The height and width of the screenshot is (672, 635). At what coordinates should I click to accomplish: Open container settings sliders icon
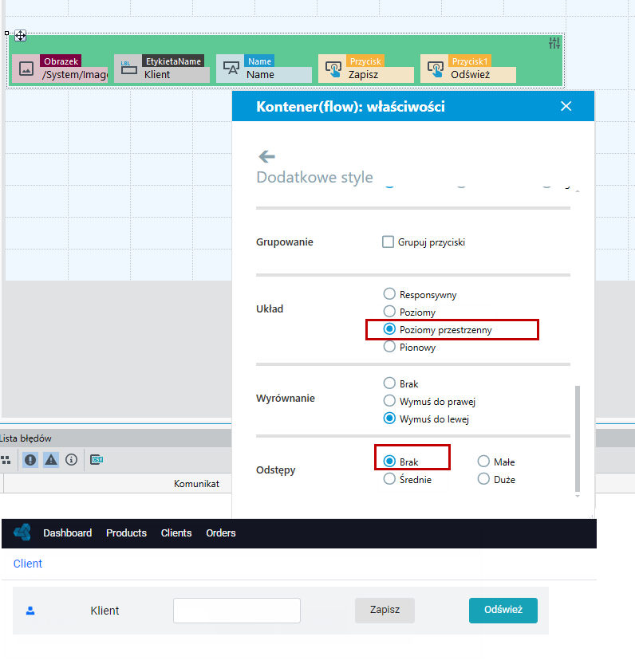coord(554,43)
